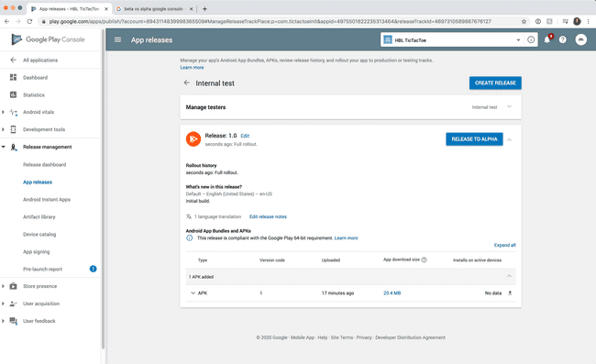Open Developer Distribution Agreement footer link
The height and width of the screenshot is (364, 596).
tap(410, 337)
